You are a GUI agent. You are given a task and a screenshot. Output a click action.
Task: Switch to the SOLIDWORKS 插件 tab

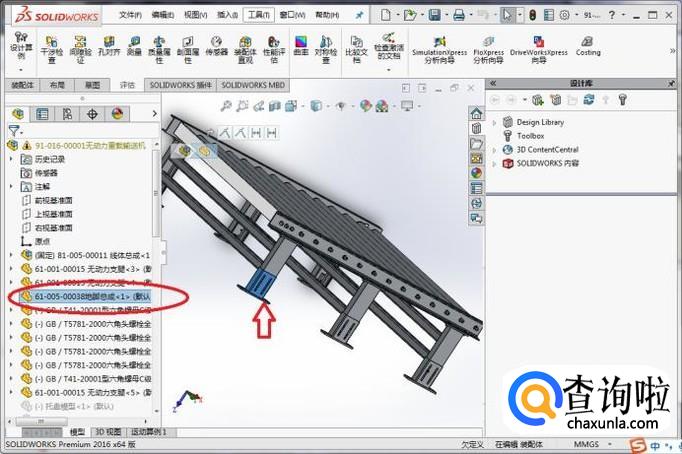pos(182,85)
